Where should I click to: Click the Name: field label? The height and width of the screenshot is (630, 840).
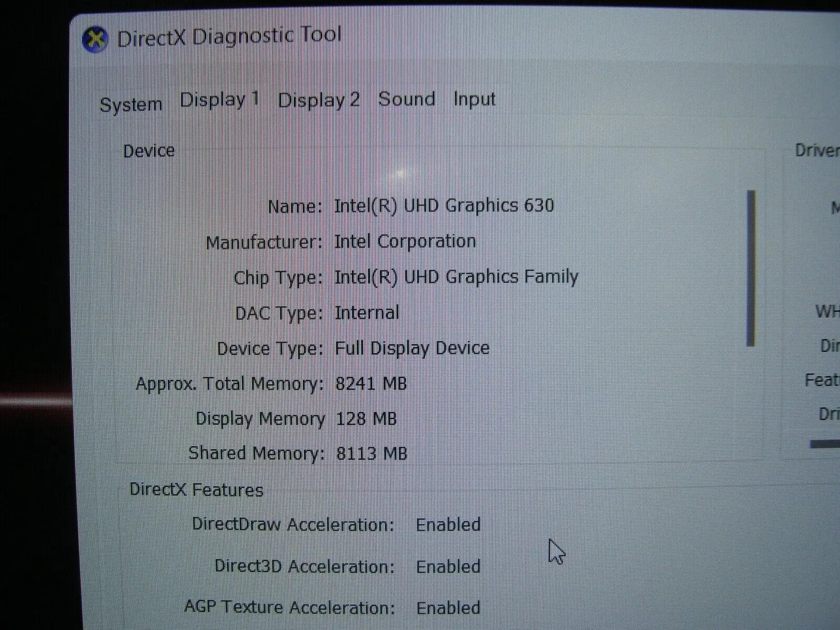pos(295,206)
